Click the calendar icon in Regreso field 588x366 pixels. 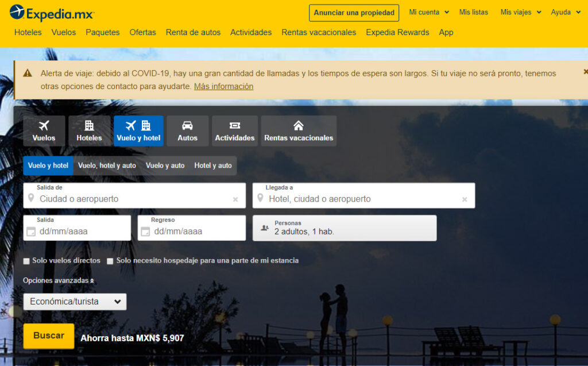tap(146, 232)
